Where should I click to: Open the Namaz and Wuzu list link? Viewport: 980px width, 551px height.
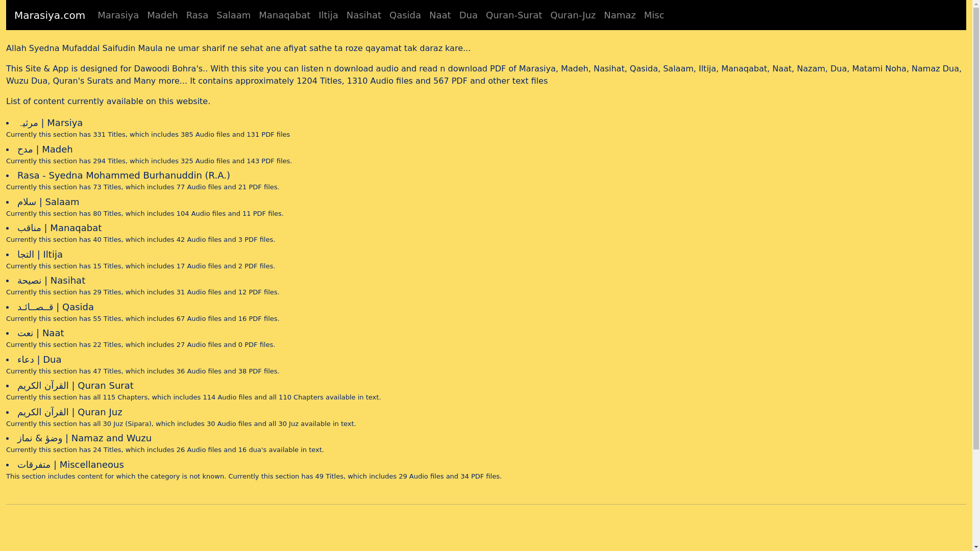(84, 438)
